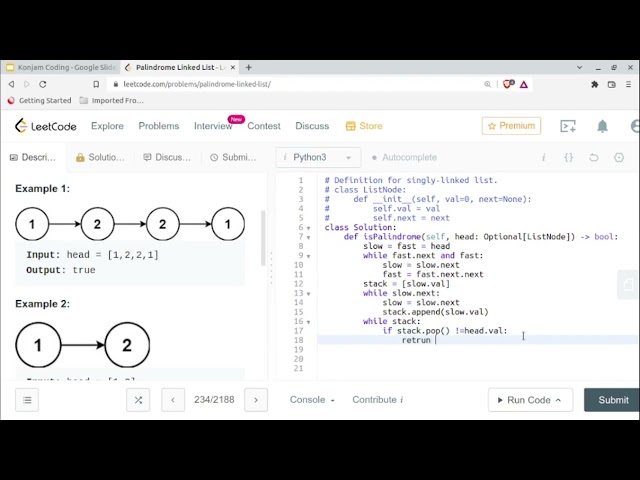The image size is (640, 480).
Task: Toggle the Autocomplete indicator
Action: pyautogui.click(x=404, y=158)
